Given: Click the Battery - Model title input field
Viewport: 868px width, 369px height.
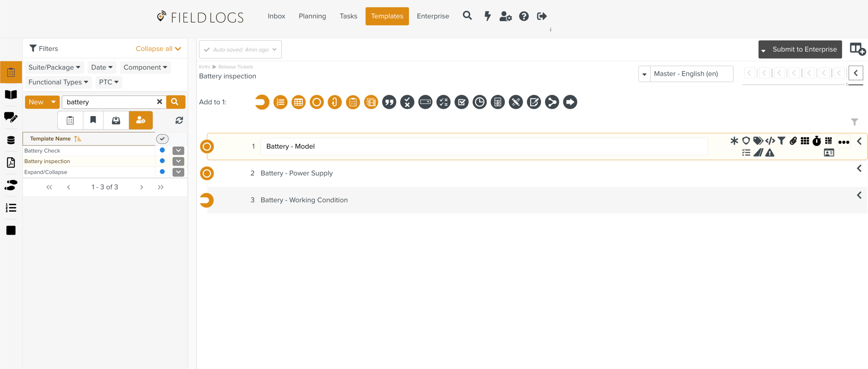Looking at the screenshot, I should [484, 146].
